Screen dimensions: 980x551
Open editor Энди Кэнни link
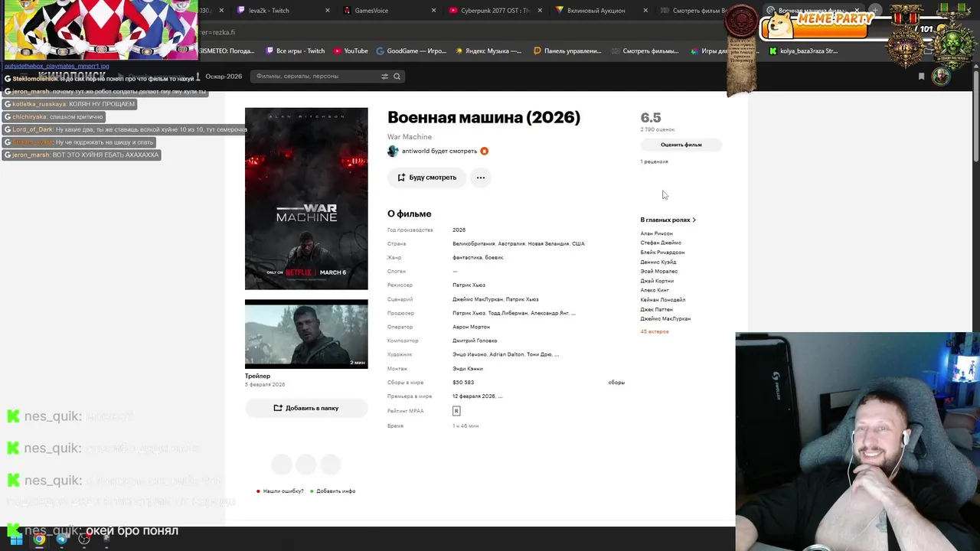[x=468, y=369]
